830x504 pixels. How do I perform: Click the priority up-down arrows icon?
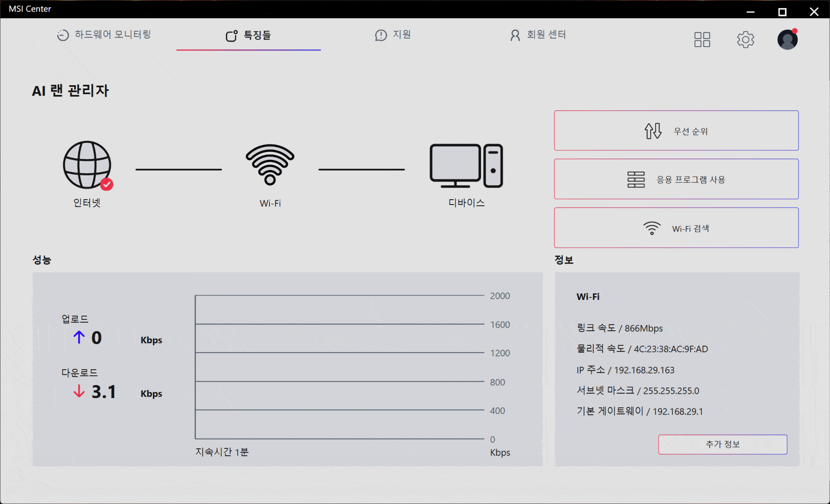(653, 131)
